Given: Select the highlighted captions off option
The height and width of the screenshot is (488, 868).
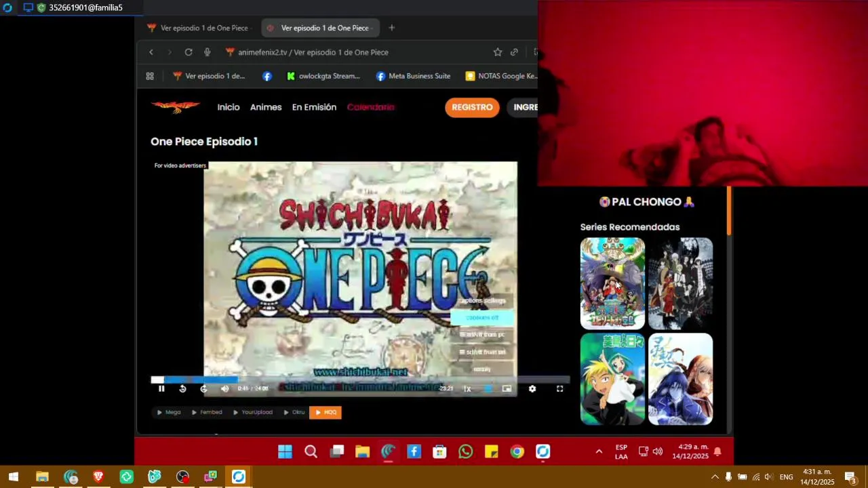Looking at the screenshot, I should click(x=482, y=317).
